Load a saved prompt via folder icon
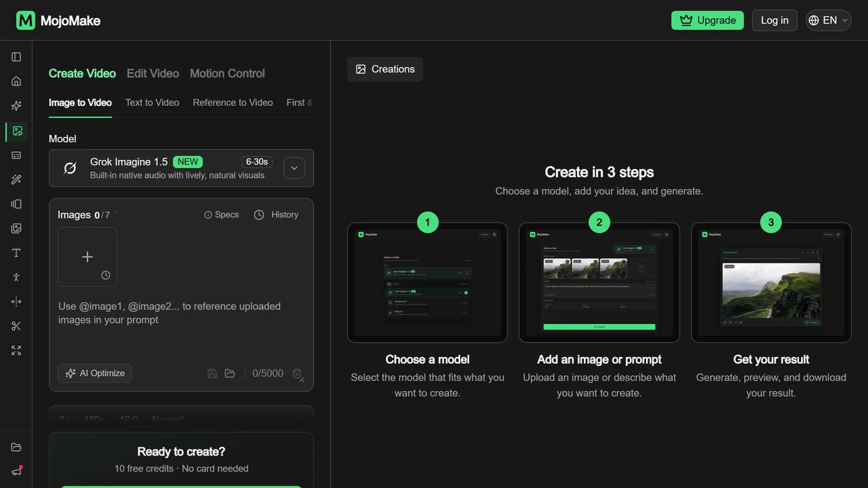This screenshot has width=868, height=488. pyautogui.click(x=230, y=373)
